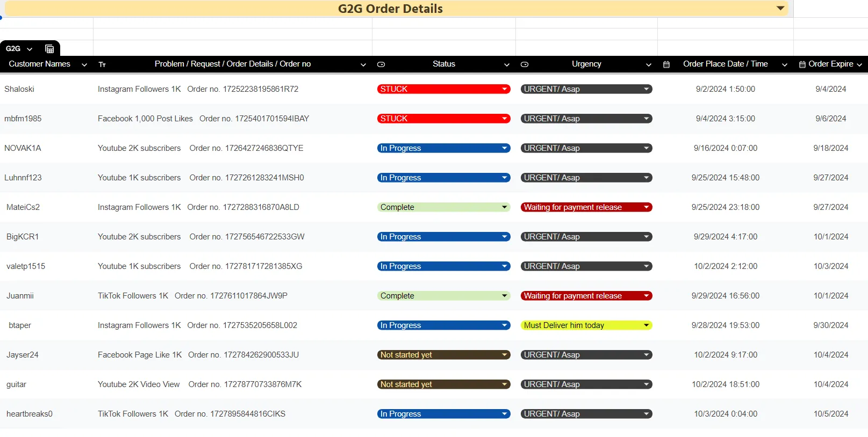Open the Order Expire column filter arrow
868x437 pixels.
coord(859,64)
